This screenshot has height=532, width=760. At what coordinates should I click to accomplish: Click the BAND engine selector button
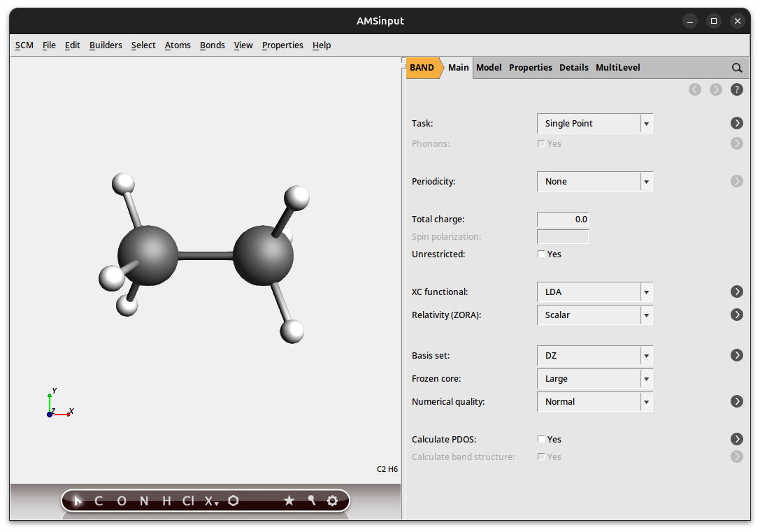point(422,68)
